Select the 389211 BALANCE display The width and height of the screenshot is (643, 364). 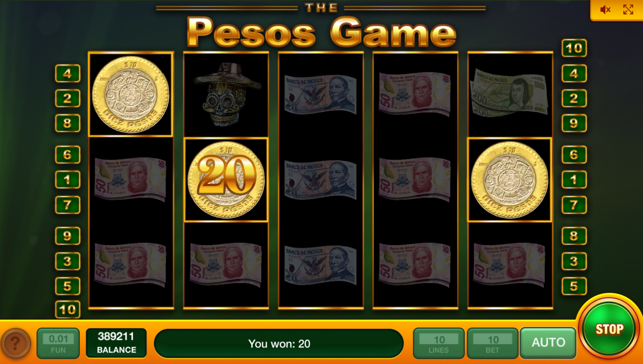[116, 343]
